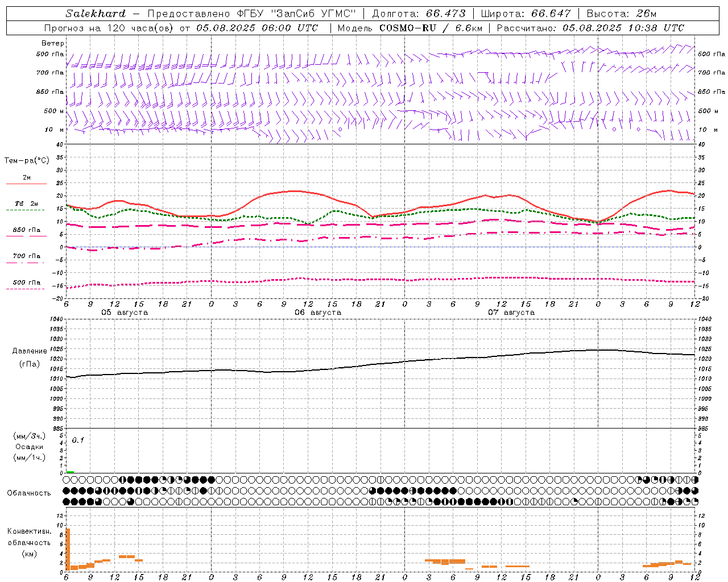728x582 pixels.
Task: Select the Рассчитано: 05.08.2025 10:38 UTC timestamp
Action: click(590, 28)
